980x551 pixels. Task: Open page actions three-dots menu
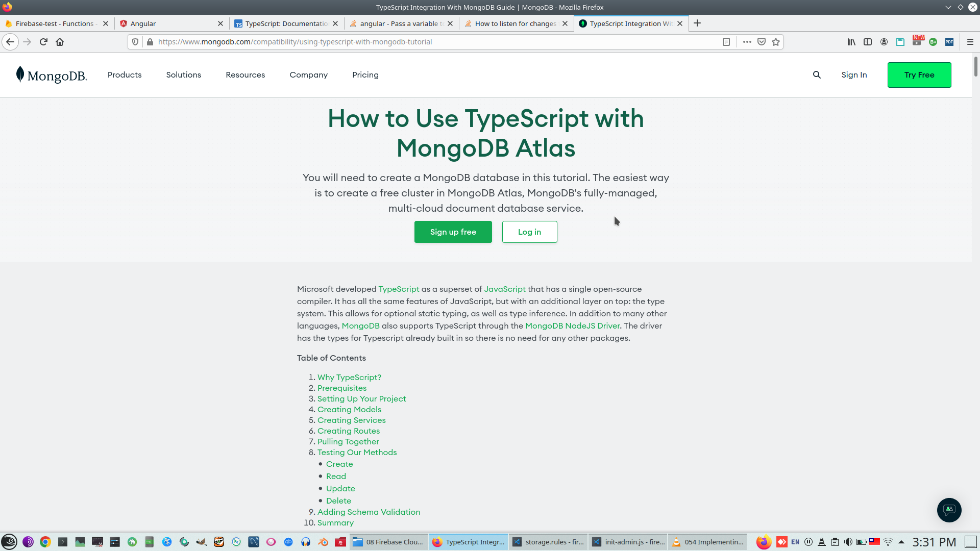pos(747,42)
